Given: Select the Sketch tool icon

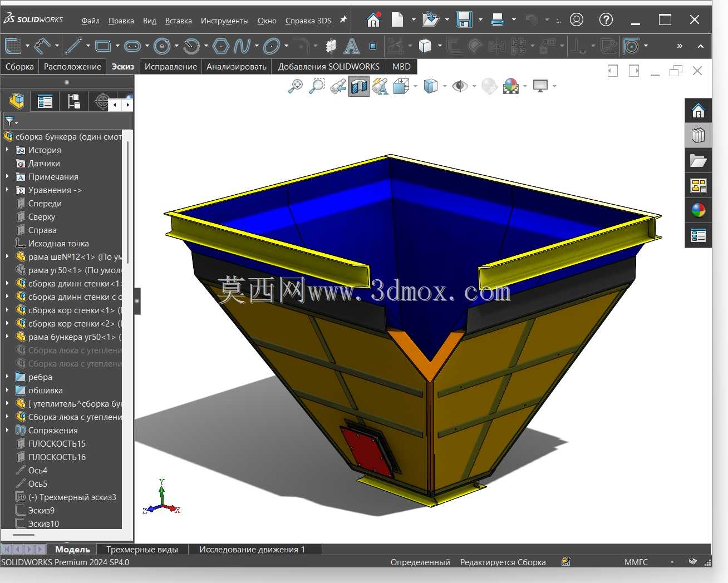Looking at the screenshot, I should tap(13, 46).
